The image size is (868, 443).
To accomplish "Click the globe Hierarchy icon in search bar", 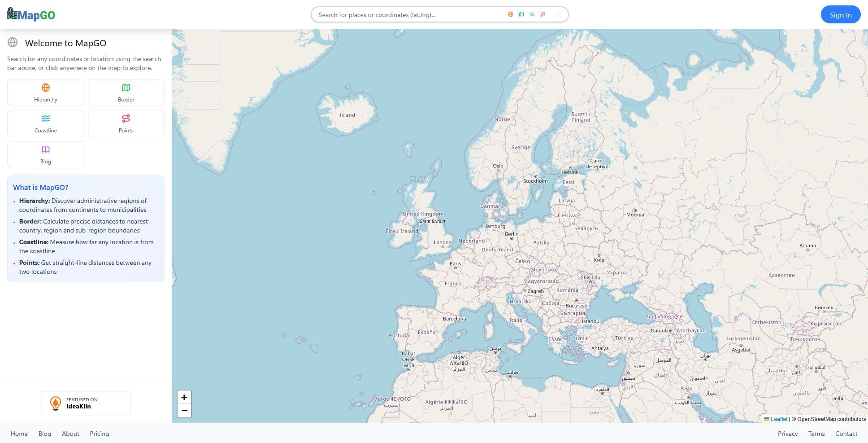I will tap(510, 14).
